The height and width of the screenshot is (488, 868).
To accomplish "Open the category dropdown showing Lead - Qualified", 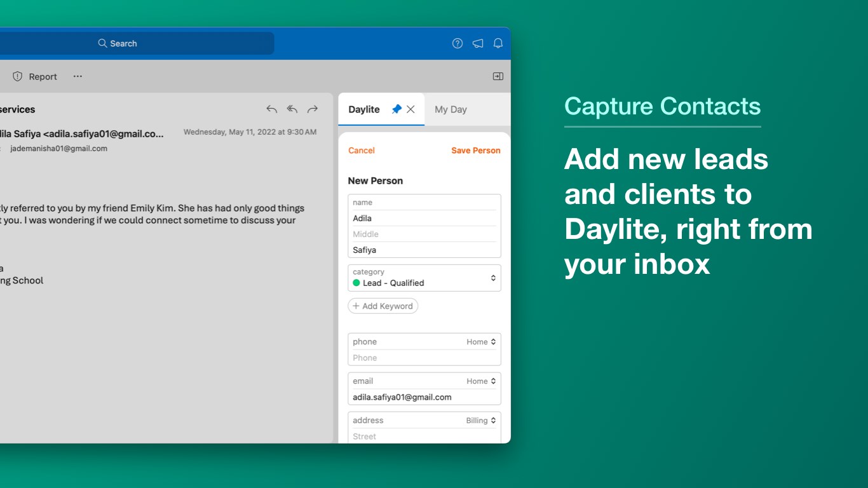I will [x=424, y=278].
